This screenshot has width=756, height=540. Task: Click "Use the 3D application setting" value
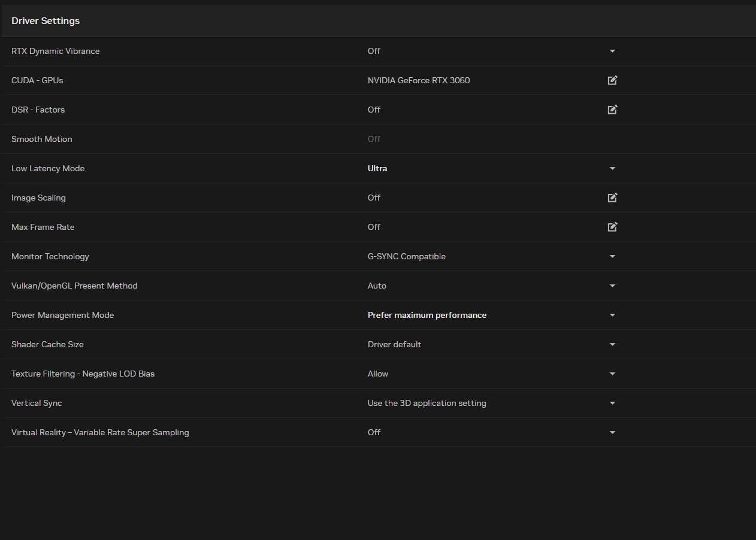427,403
